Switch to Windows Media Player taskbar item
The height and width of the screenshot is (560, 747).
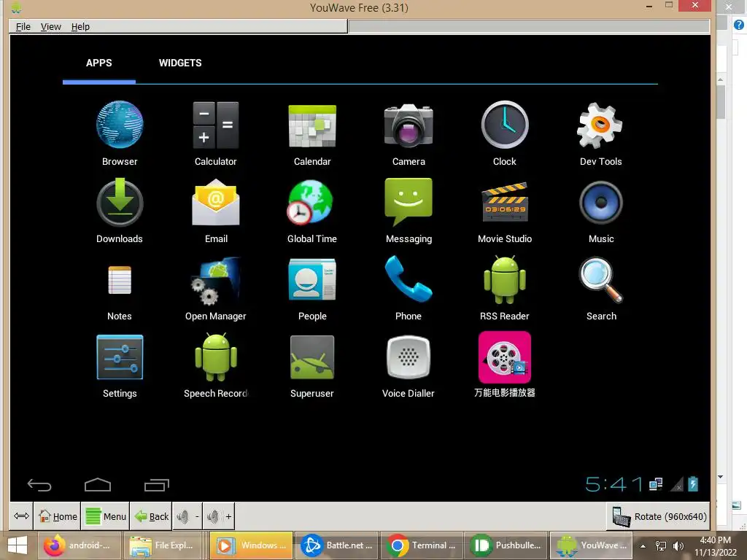(x=252, y=545)
